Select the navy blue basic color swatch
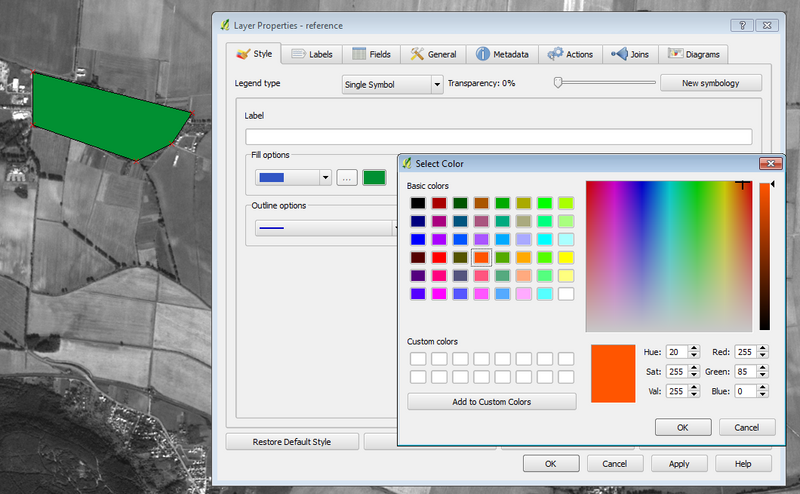The image size is (800, 494). tap(418, 221)
